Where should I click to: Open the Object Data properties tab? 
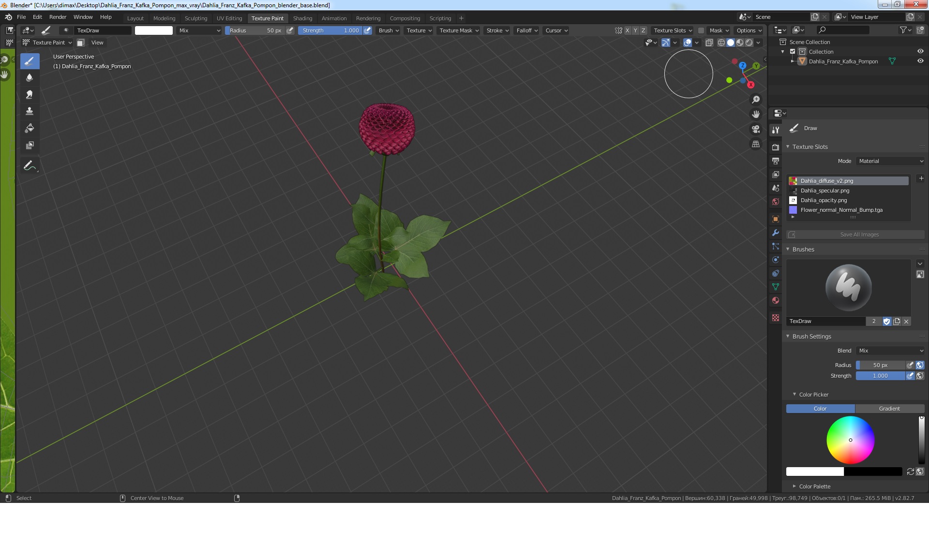776,287
